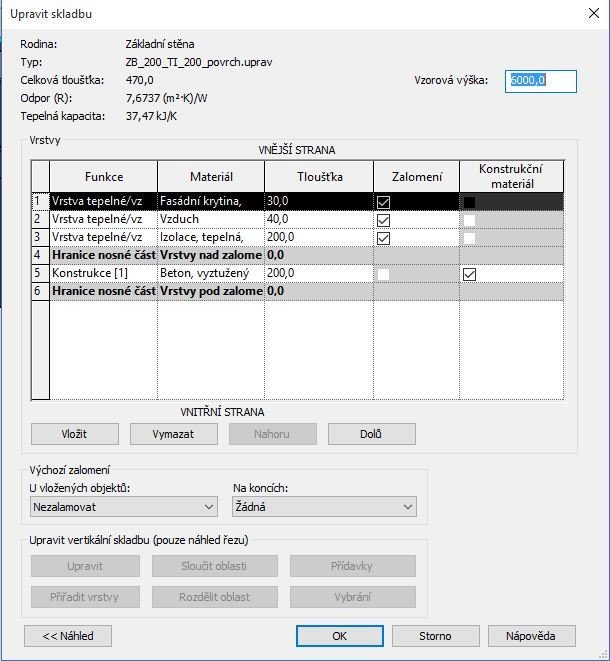The image size is (610, 661).
Task: Click the Vybrání button
Action: coord(352,597)
